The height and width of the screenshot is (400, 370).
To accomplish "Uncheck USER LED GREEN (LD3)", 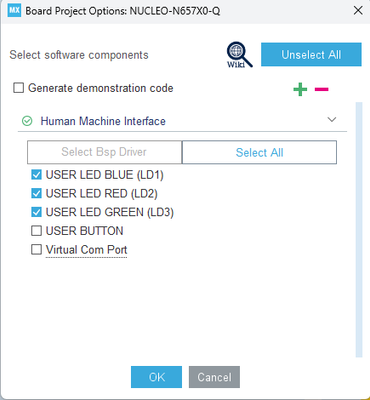I will click(36, 212).
